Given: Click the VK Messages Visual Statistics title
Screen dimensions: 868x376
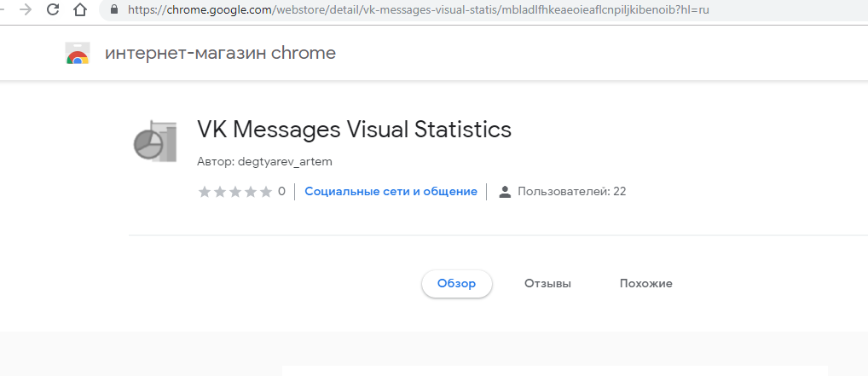Looking at the screenshot, I should 355,129.
